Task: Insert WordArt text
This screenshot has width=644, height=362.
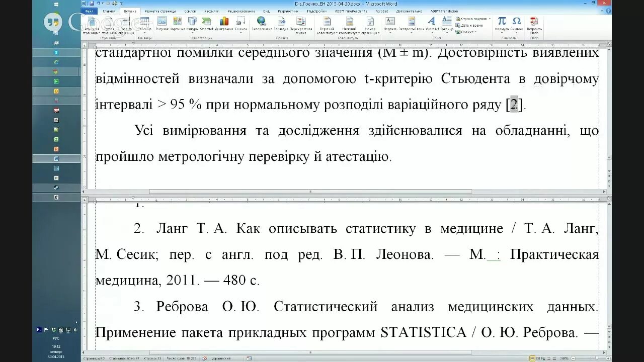Action: pos(432,25)
